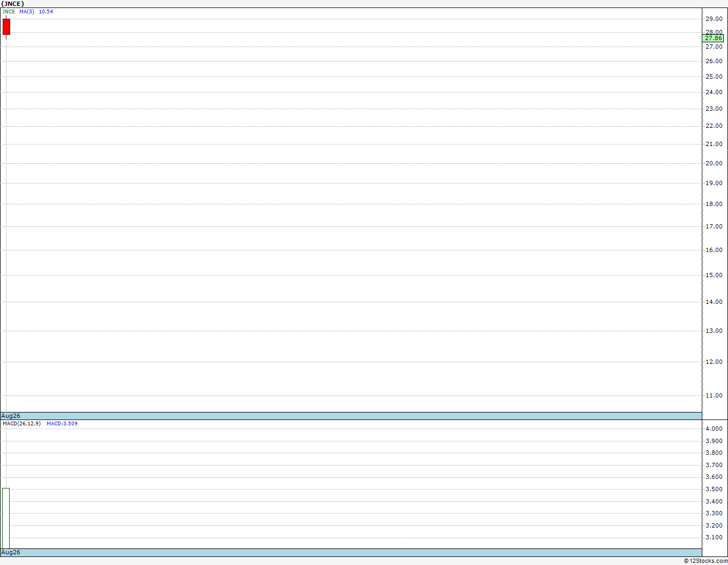Image resolution: width=728 pixels, height=565 pixels.
Task: Click the 20.00 price axis label
Action: [714, 163]
